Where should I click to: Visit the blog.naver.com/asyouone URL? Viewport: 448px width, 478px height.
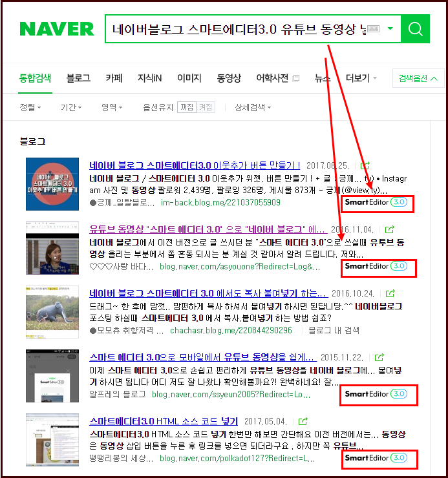240,266
